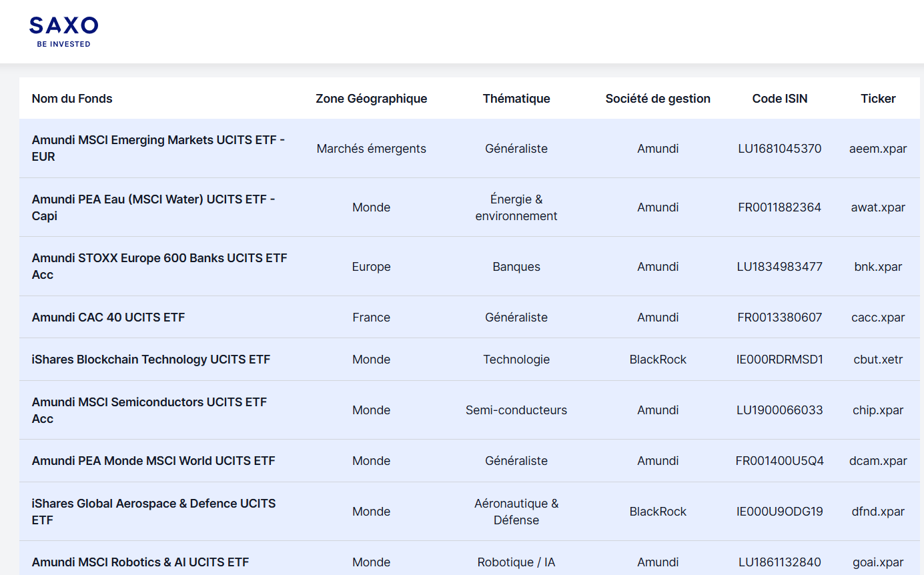Image resolution: width=924 pixels, height=575 pixels.
Task: Select 'iShares Blockchain Technology UCITS ETF' name
Action: [x=151, y=360]
